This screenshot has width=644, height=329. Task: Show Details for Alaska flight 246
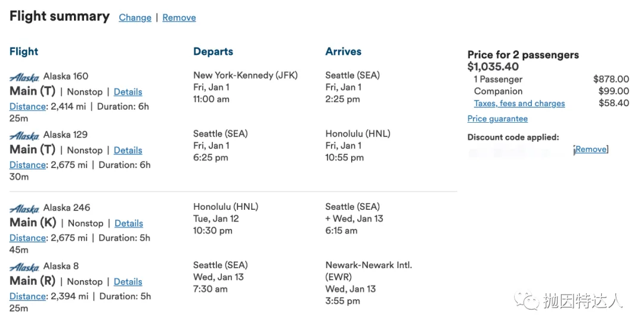(129, 224)
